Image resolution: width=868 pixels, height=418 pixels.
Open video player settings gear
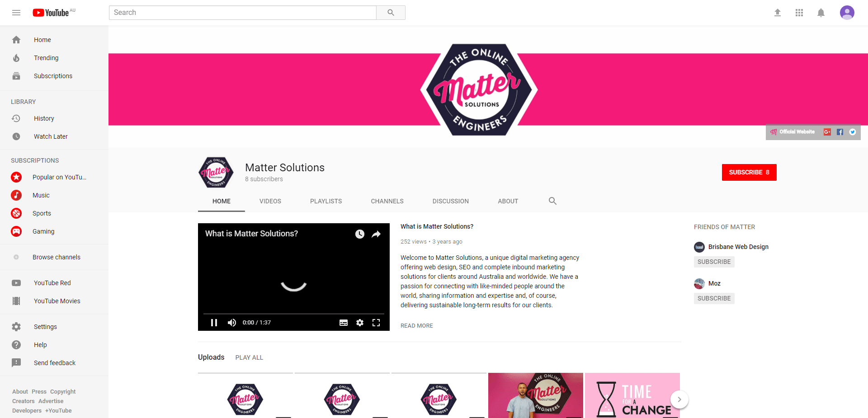coord(360,323)
